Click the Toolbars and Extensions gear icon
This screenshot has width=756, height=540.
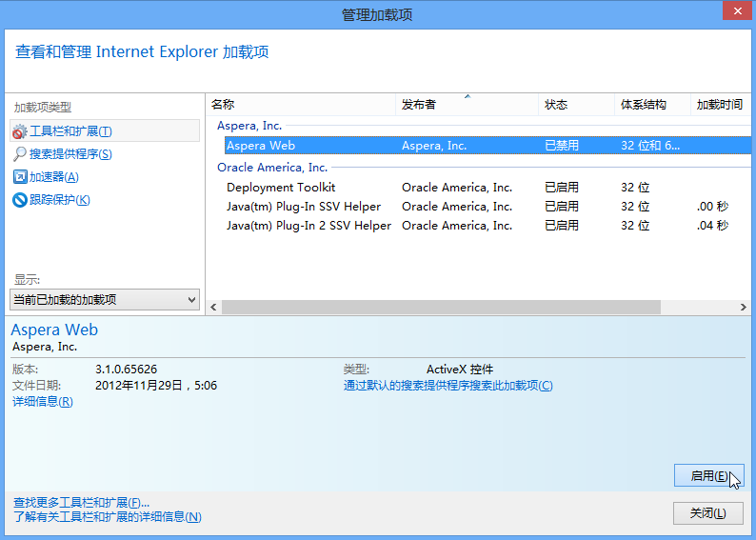pos(20,131)
